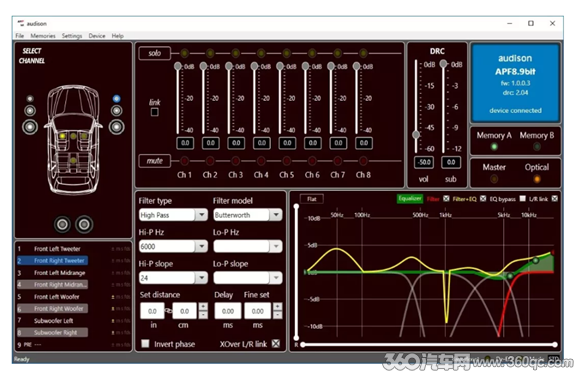Expand the Filter model Butterworth dropdown
The image size is (580, 382).
point(248,215)
